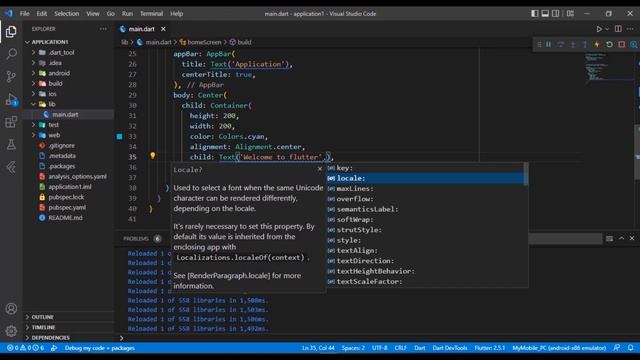Open the Search view in the activity bar
The width and height of the screenshot is (640, 360).
coord(11,53)
